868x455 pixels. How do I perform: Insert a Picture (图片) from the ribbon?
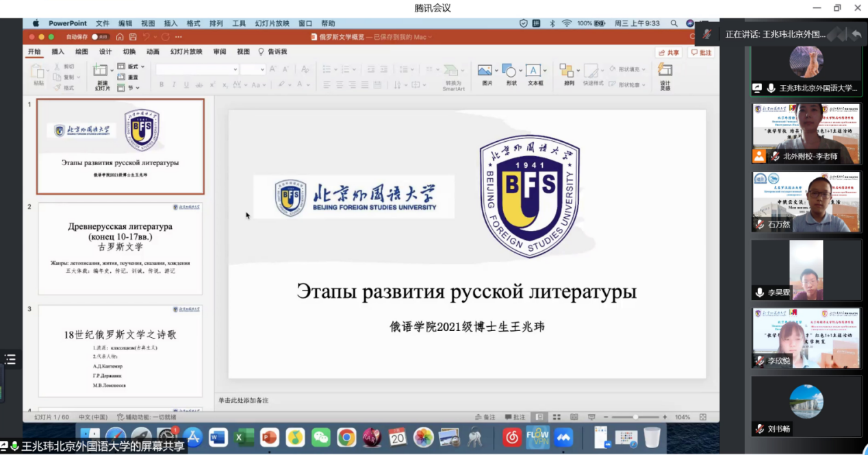coord(485,71)
